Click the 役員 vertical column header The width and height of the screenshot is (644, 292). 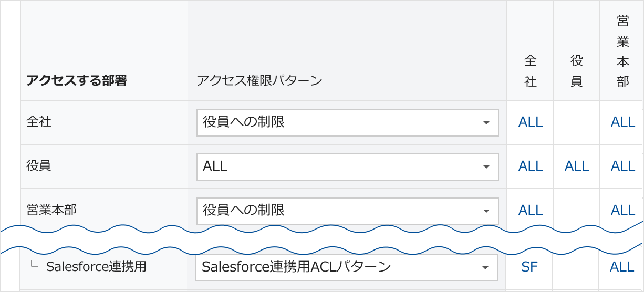click(577, 71)
